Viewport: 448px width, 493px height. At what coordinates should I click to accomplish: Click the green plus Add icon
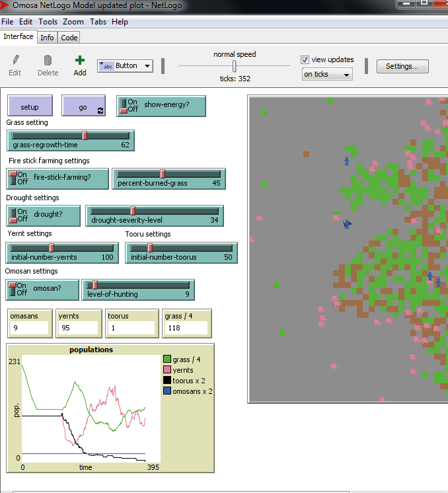coord(80,60)
